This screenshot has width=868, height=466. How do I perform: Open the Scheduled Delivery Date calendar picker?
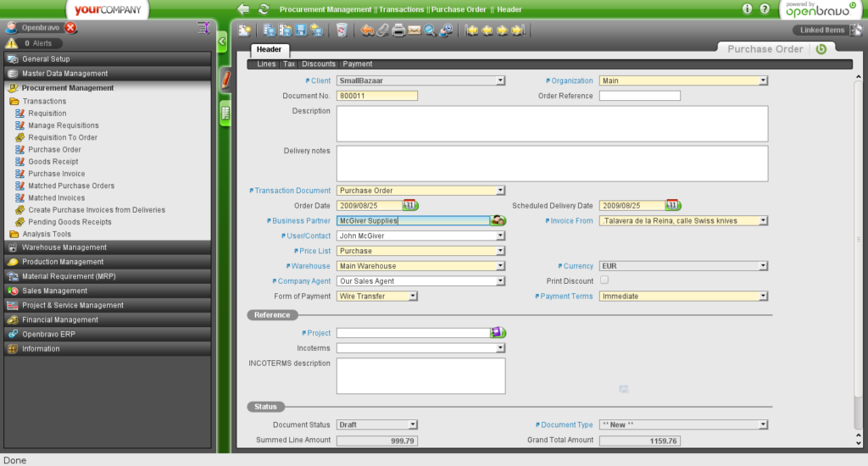pos(672,205)
